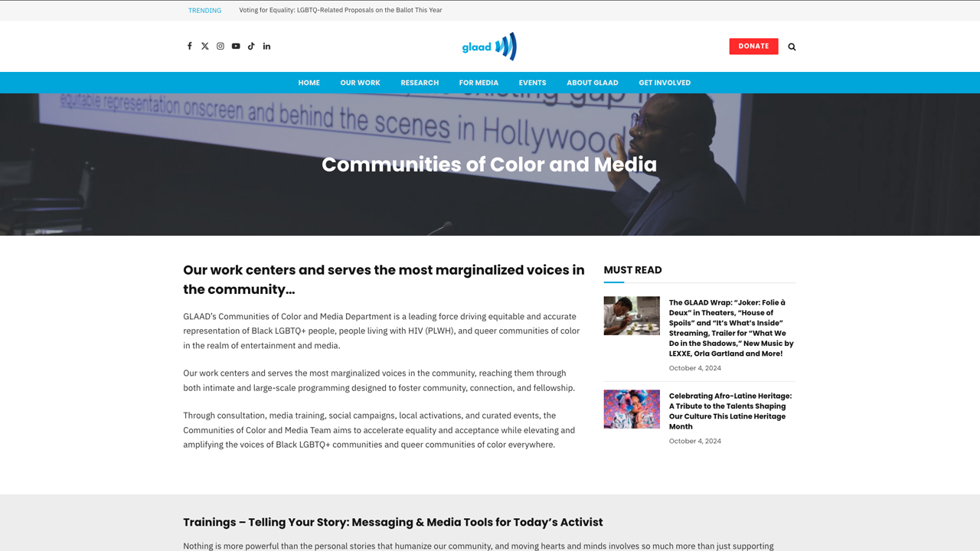Open the search magnifier icon

(x=792, y=47)
